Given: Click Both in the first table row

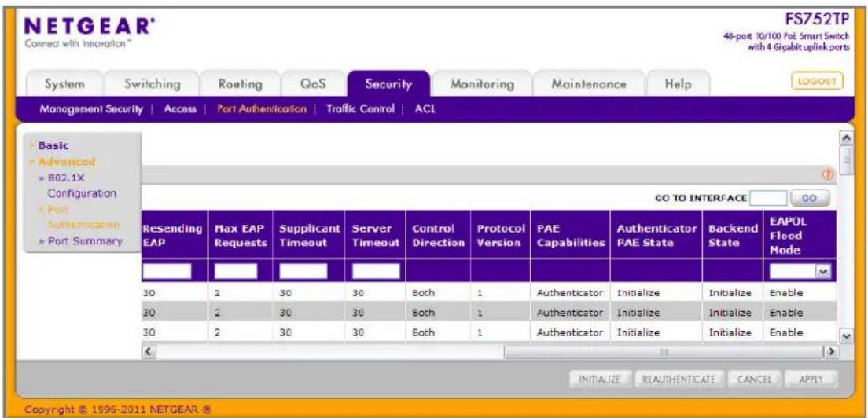Looking at the screenshot, I should [422, 292].
